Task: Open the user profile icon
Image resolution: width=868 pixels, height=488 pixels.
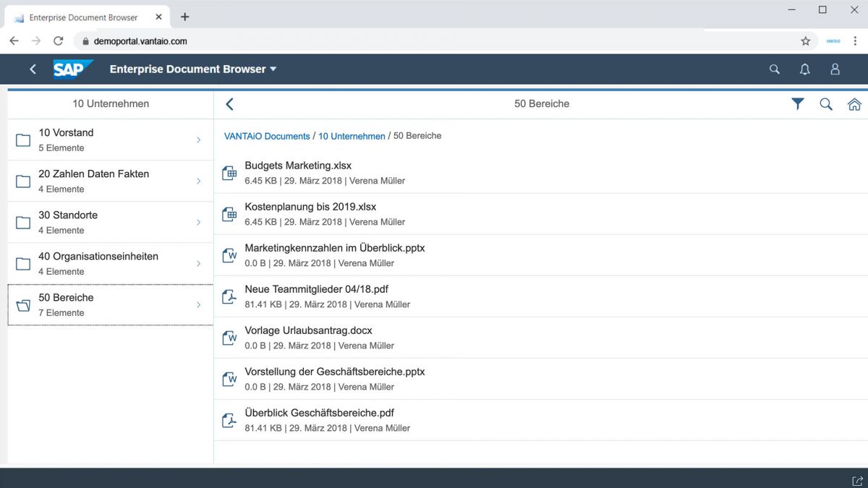Action: click(x=835, y=69)
